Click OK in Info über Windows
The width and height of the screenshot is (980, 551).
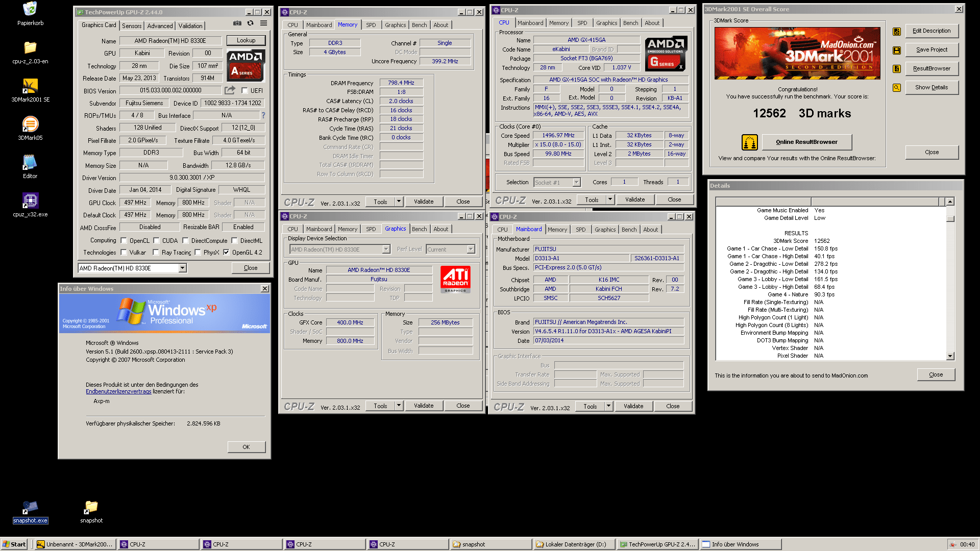click(246, 447)
